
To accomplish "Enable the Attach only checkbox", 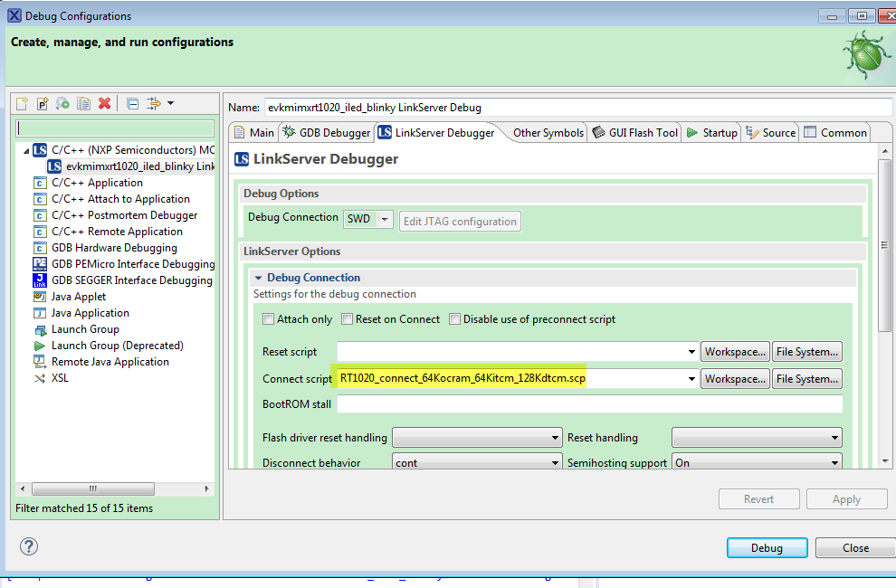I will click(268, 318).
